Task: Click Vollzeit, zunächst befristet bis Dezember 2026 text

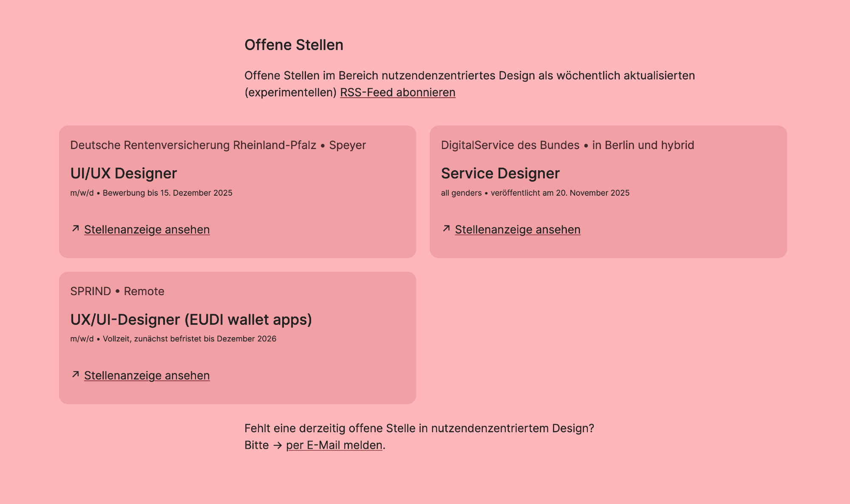Action: tap(190, 339)
